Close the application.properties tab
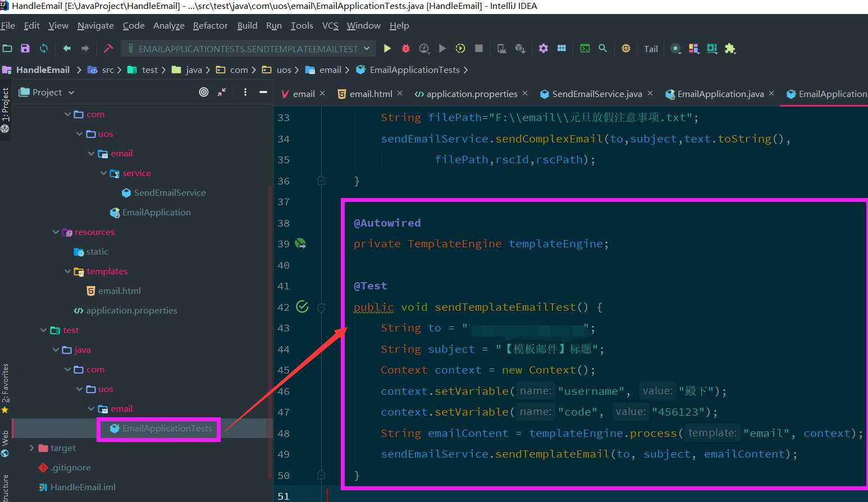Image resolution: width=868 pixels, height=502 pixels. pyautogui.click(x=525, y=93)
